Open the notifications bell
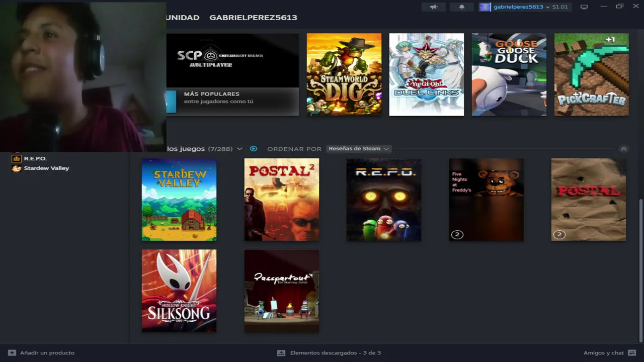 462,7
